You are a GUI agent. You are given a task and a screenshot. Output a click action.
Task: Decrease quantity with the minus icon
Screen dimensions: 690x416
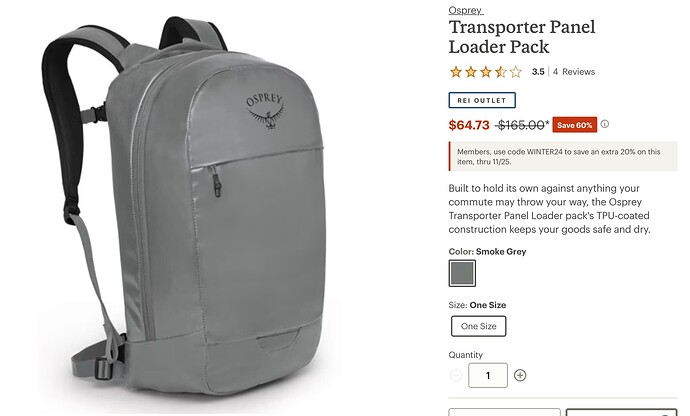456,376
